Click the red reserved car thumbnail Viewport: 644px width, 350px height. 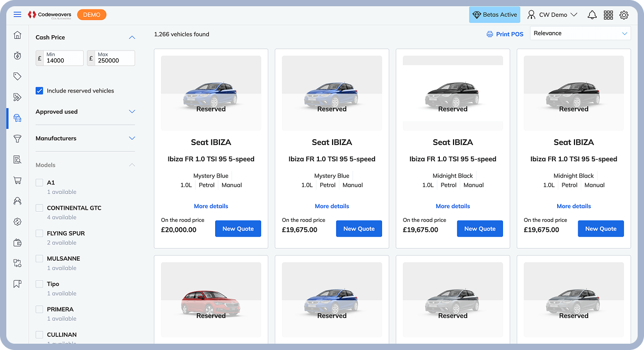[x=211, y=300]
